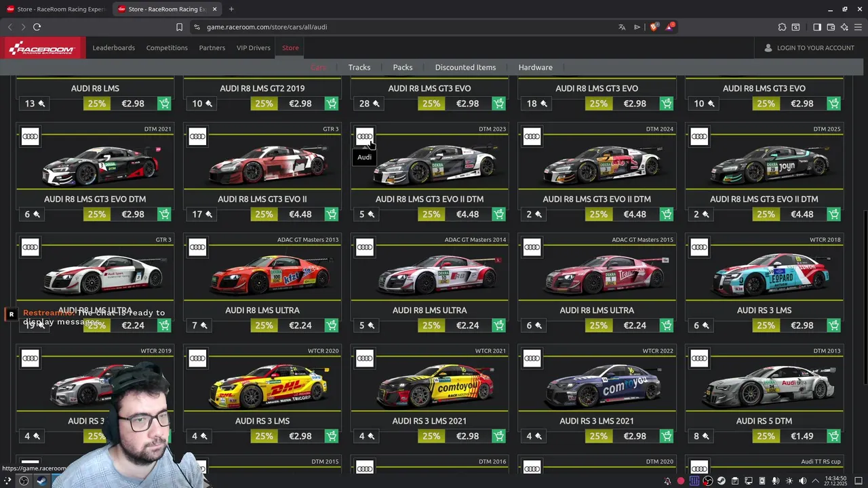Screen dimensions: 868x488
Task: Open clipboard tray icon
Action: tap(735, 481)
